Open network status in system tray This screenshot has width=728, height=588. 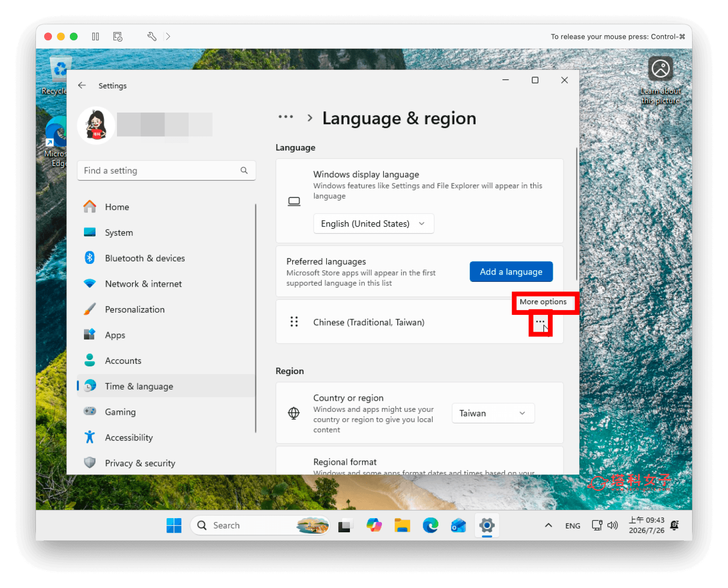click(597, 525)
